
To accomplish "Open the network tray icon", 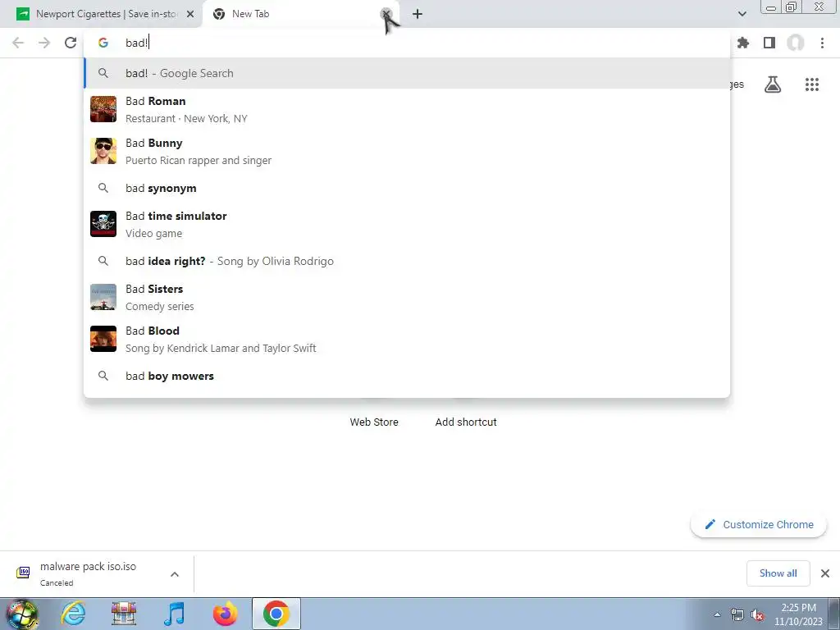I will coord(737,615).
